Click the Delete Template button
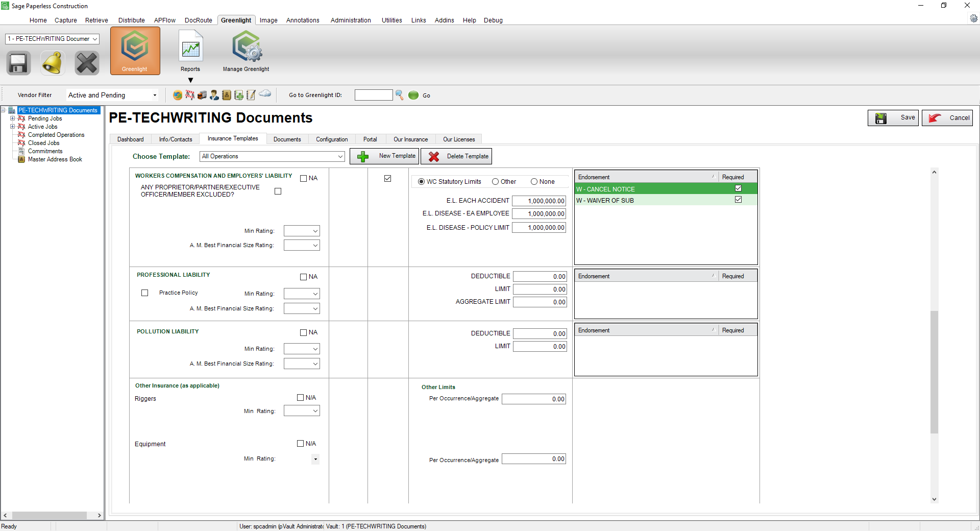 456,156
